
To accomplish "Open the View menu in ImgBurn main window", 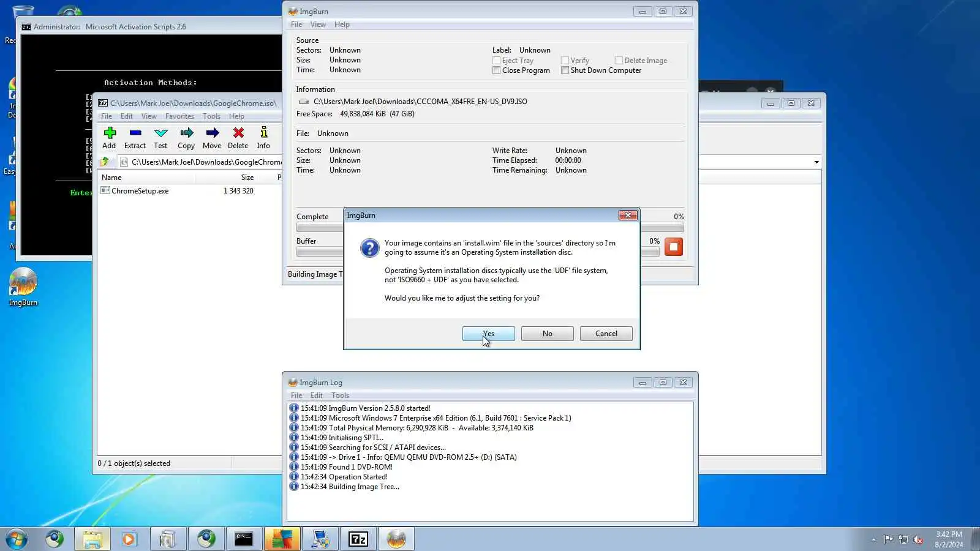I will coord(318,24).
